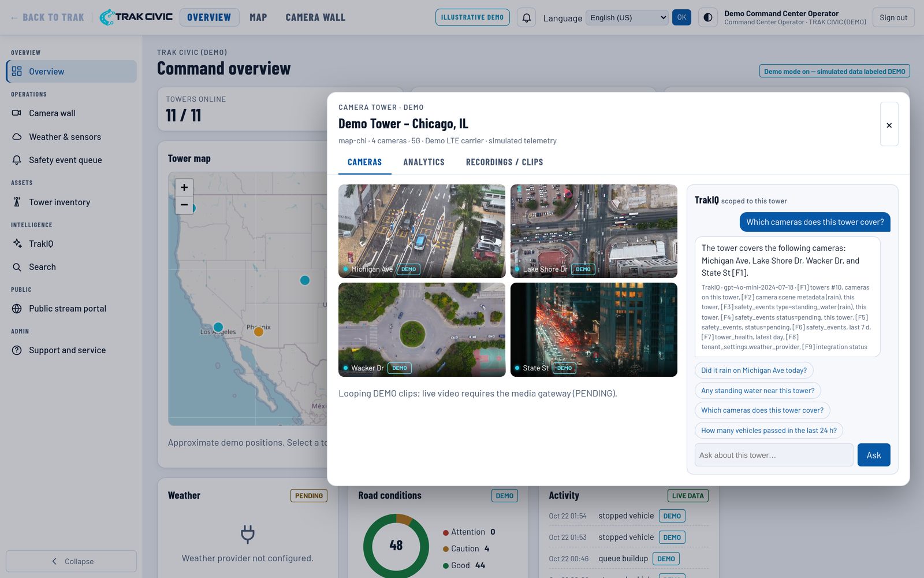
Task: Ask 'Did it rain on Michigan Ave today?'
Action: 754,370
